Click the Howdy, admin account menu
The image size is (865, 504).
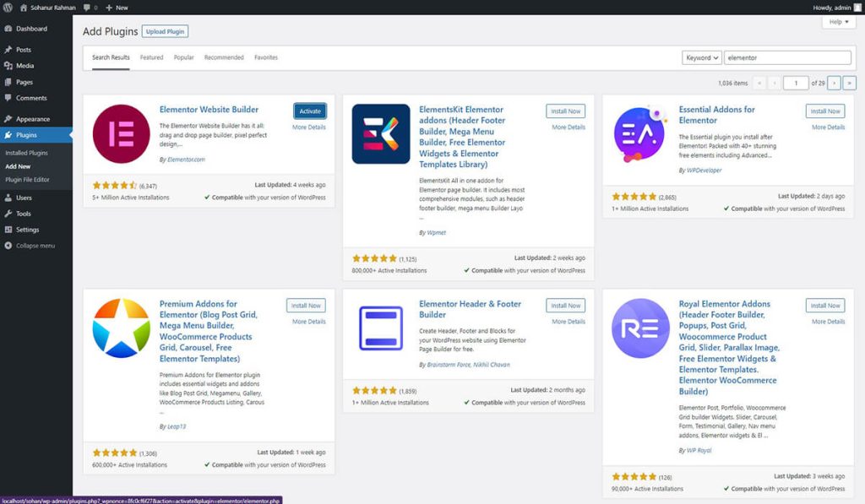[x=837, y=8]
